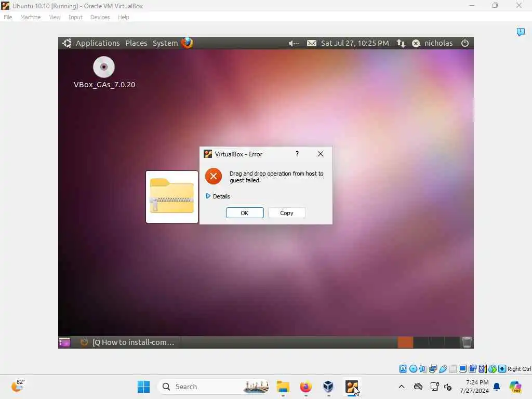This screenshot has height=399, width=532.
Task: Open the weather widget showing 82°
Action: pyautogui.click(x=18, y=386)
